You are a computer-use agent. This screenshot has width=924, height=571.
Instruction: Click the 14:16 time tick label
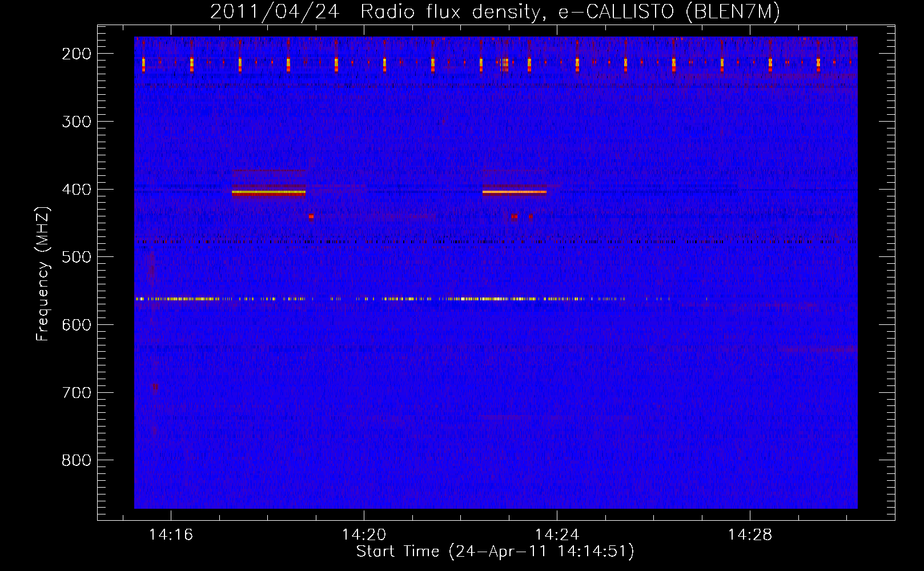point(171,535)
